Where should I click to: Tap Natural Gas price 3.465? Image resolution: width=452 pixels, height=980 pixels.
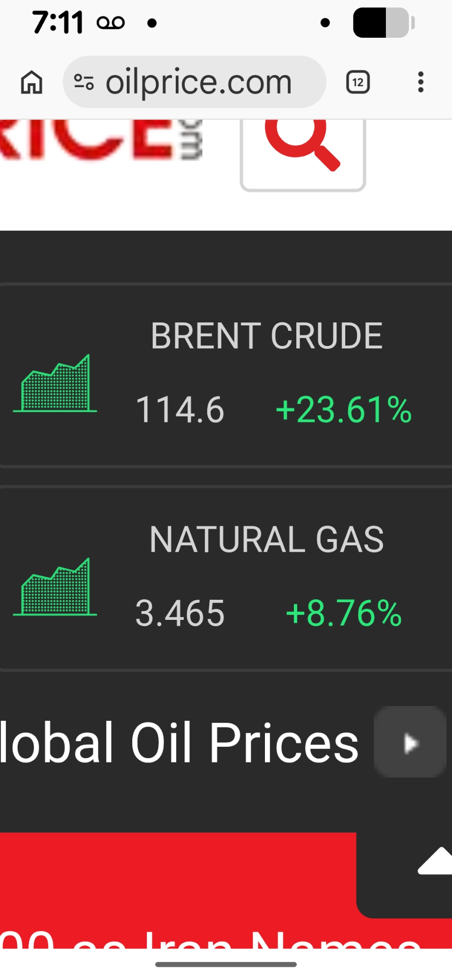(180, 613)
